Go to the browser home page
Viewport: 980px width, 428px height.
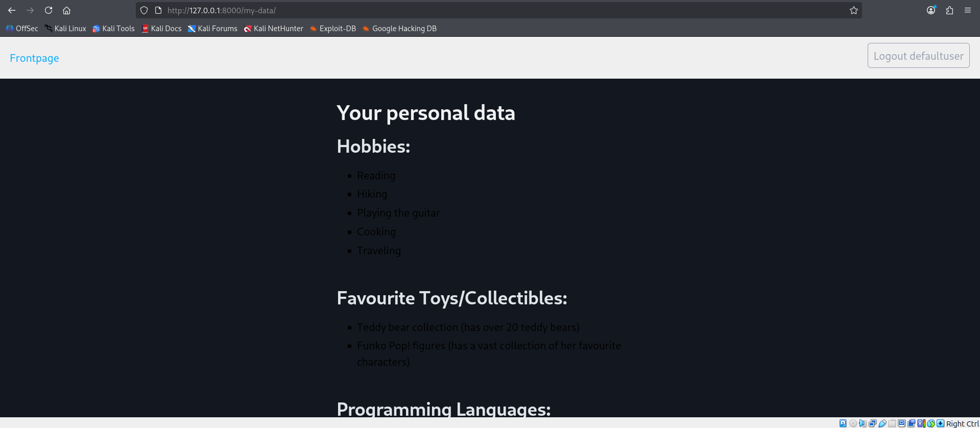coord(66,10)
